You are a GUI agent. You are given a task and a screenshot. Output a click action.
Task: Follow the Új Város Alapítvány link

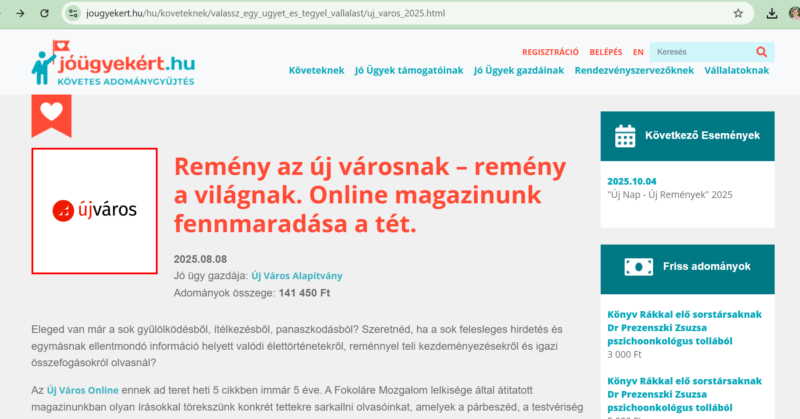[297, 276]
